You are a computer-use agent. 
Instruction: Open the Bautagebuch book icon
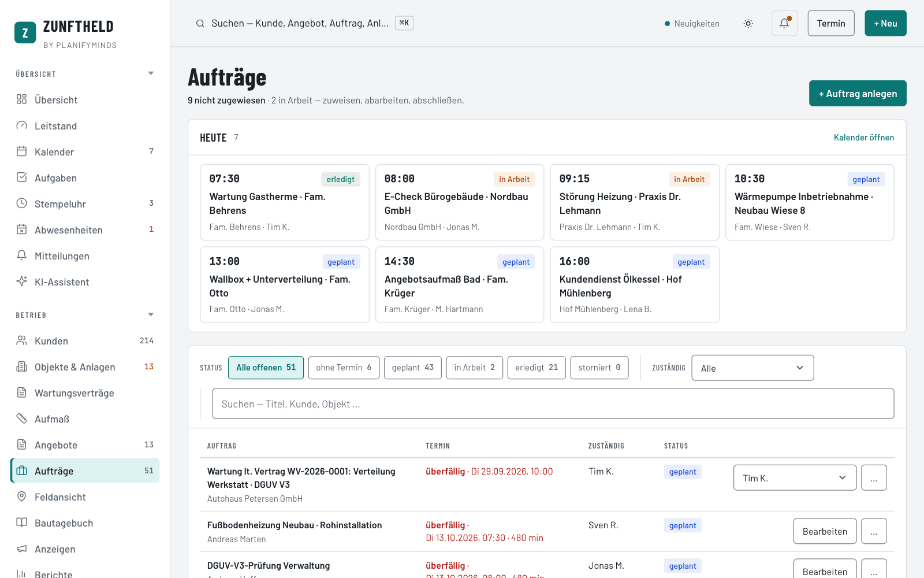pyautogui.click(x=22, y=523)
